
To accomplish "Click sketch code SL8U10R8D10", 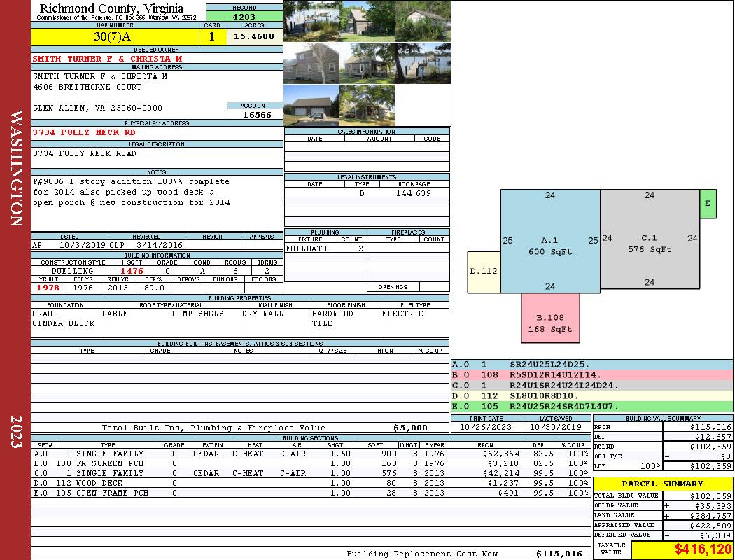I will [x=544, y=396].
